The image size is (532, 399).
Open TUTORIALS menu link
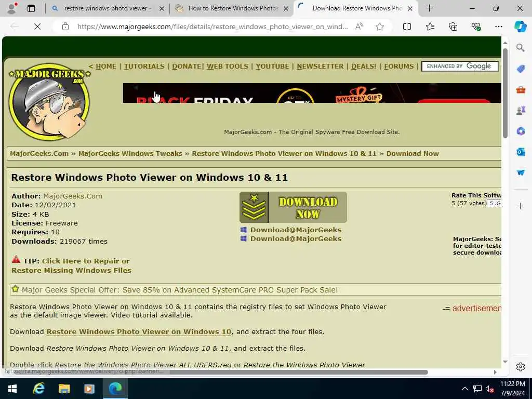pyautogui.click(x=144, y=66)
